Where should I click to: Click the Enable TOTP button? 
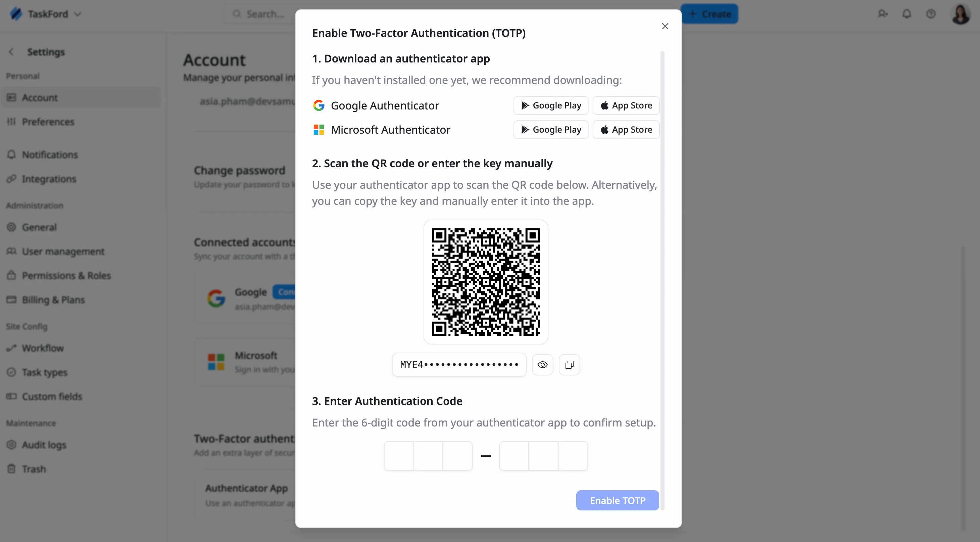[618, 500]
